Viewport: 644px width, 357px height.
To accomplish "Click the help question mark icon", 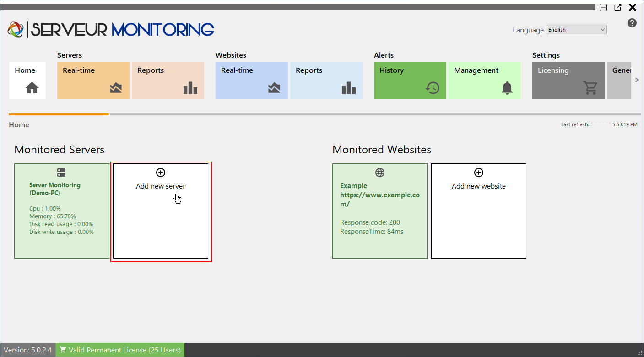I will tap(632, 23).
